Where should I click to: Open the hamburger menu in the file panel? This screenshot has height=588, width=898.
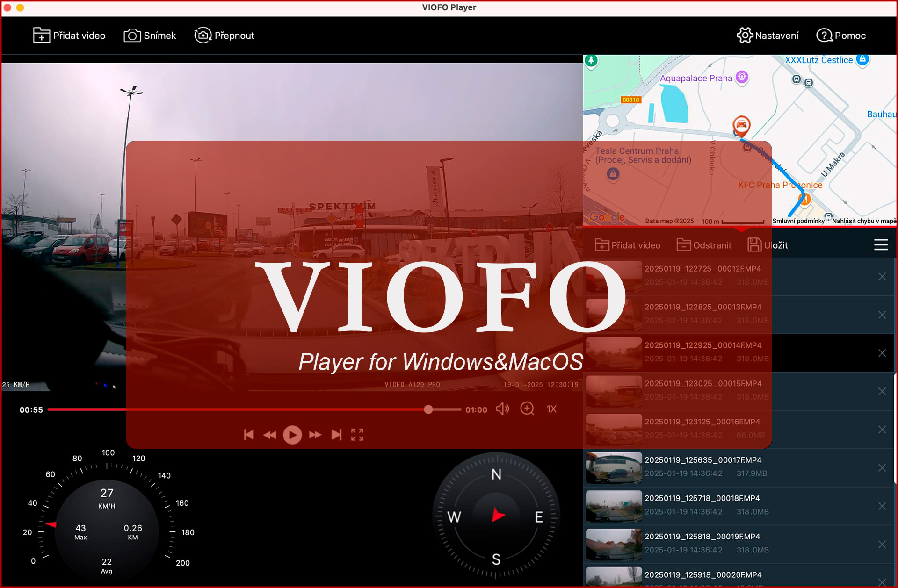[x=881, y=244]
